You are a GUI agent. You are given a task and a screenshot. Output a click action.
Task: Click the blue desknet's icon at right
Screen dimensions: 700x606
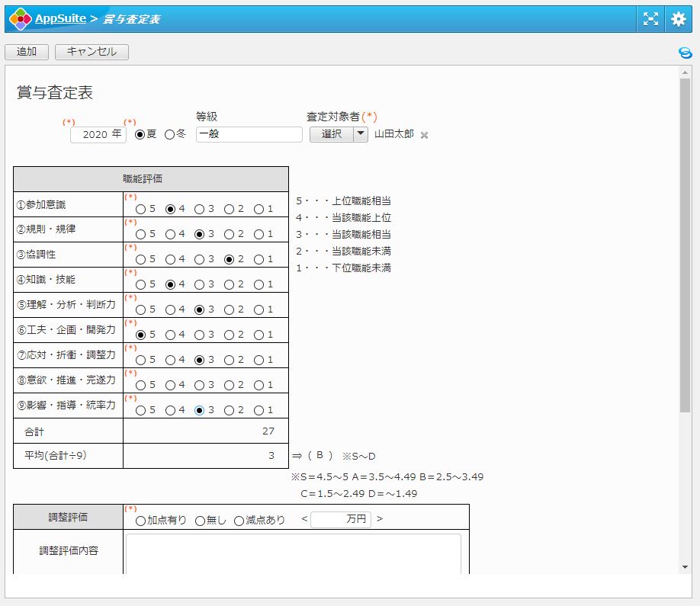pos(685,53)
